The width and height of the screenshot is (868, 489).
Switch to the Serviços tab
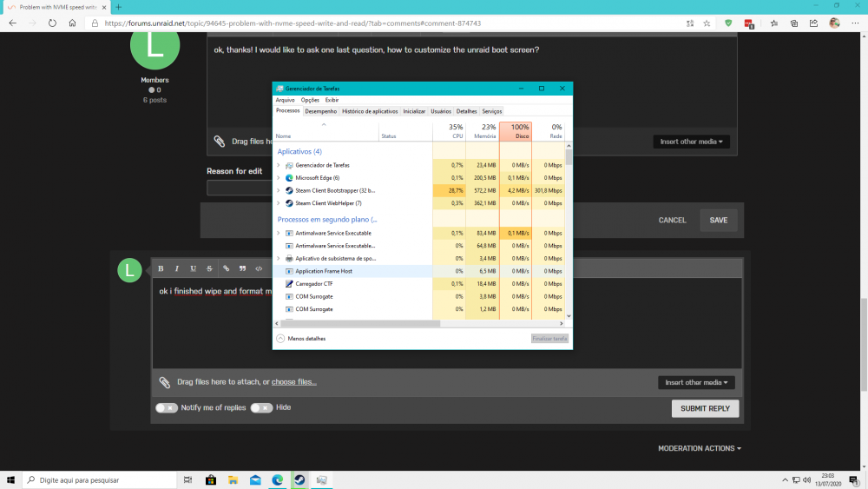491,111
